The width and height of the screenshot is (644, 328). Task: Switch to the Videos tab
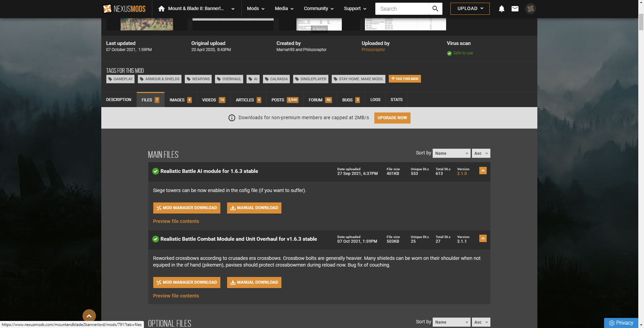[214, 100]
